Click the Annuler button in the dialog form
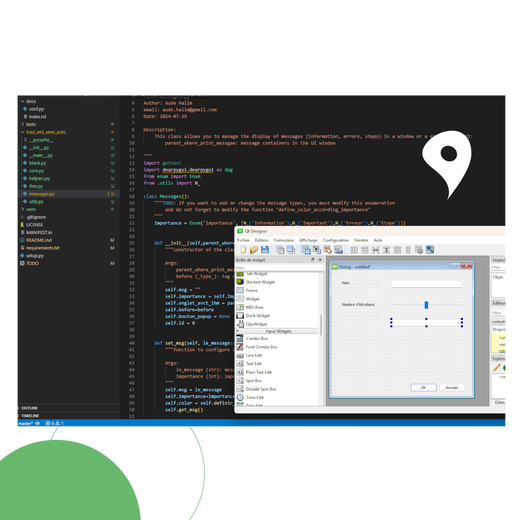 point(452,388)
